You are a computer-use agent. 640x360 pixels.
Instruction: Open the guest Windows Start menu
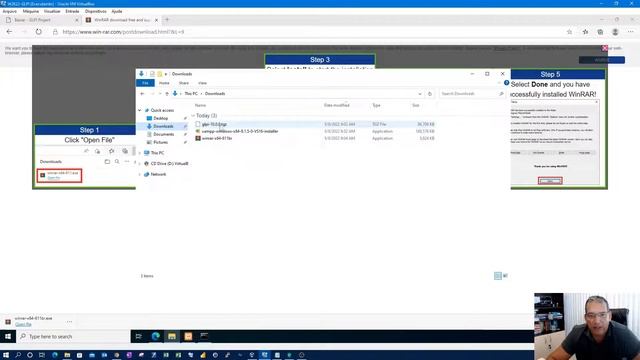click(7, 336)
